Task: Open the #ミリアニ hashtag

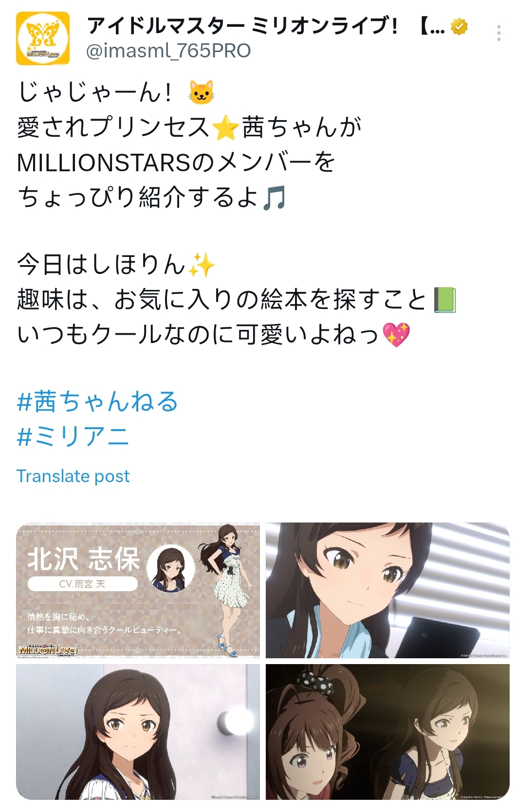Action: click(x=73, y=436)
